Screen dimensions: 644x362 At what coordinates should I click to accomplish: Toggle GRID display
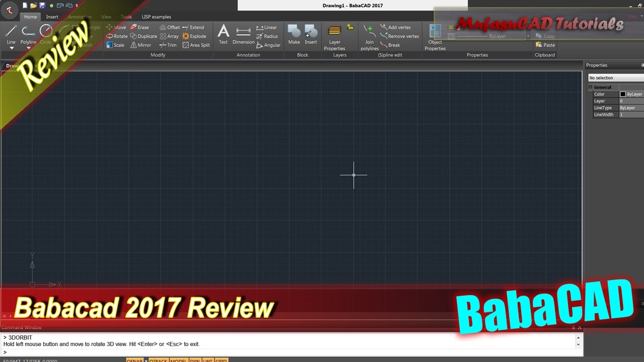(221, 360)
